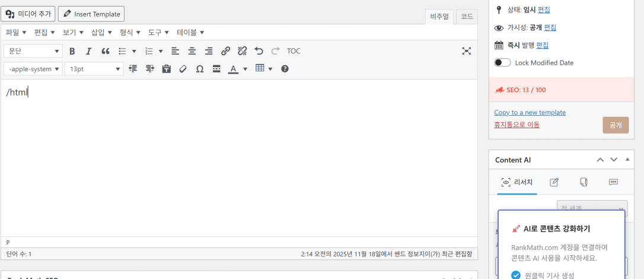Screen dimensions: 644x279
Task: Edit the 가시성 visibility link
Action: pyautogui.click(x=550, y=27)
